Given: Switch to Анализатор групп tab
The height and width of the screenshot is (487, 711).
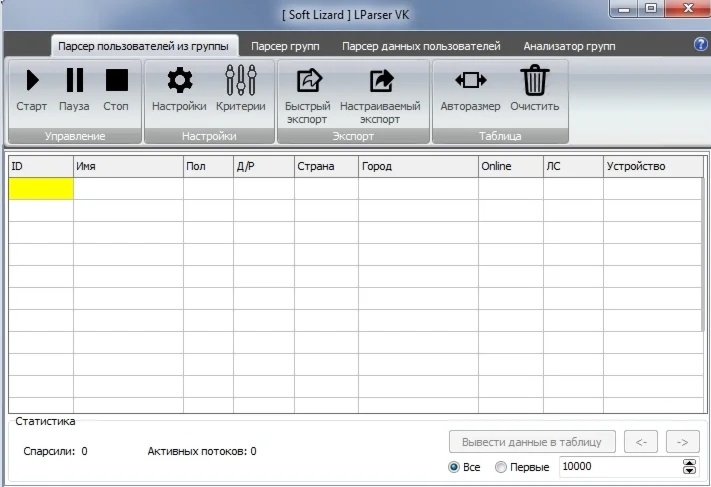Looking at the screenshot, I should 569,46.
